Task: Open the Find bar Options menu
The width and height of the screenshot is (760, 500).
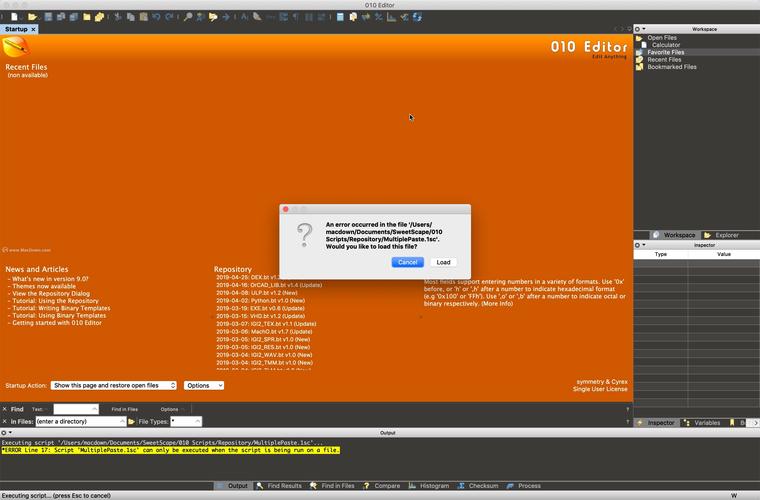Action: (x=172, y=409)
